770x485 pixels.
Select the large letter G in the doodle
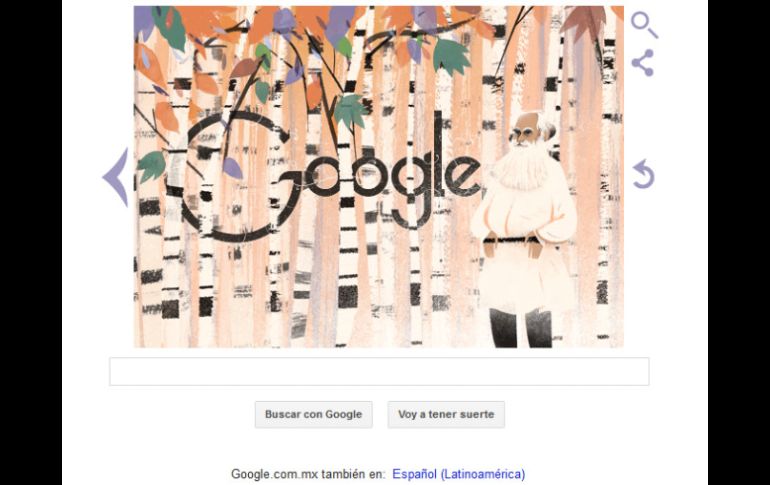233,177
